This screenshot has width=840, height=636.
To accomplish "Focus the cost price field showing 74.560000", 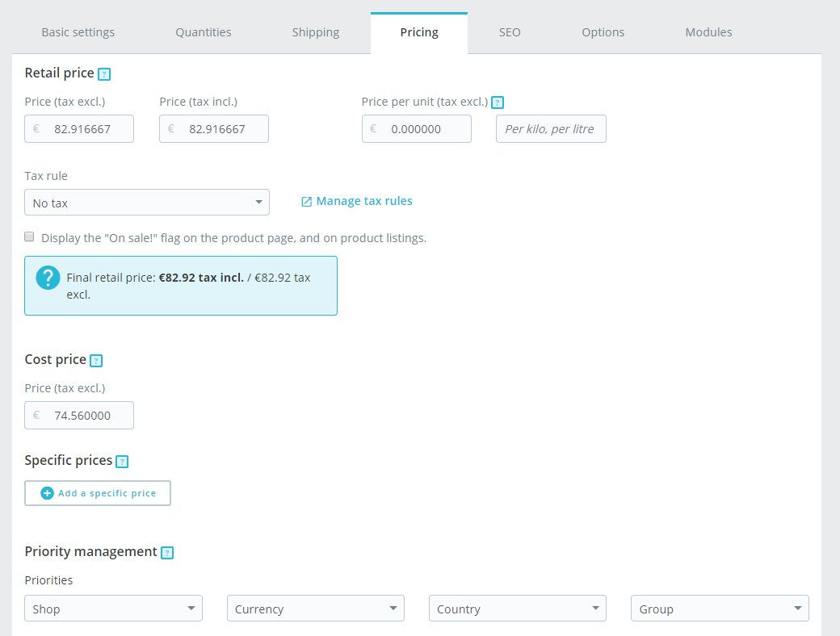I will 79,416.
